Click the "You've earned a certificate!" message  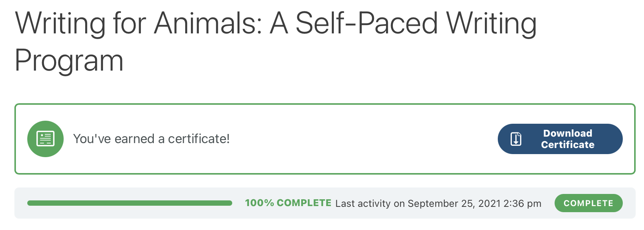click(151, 139)
